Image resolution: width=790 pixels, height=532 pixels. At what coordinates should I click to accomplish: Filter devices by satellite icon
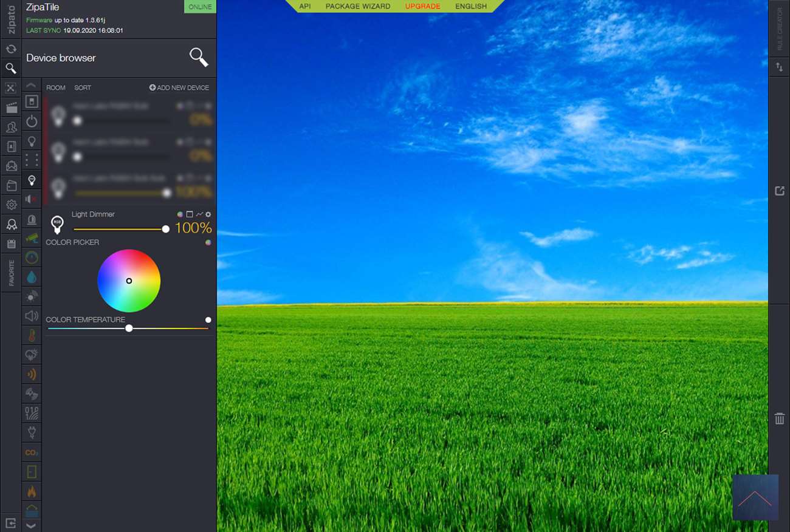[32, 394]
